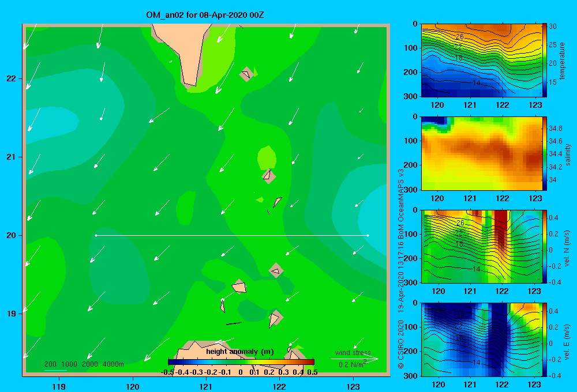Click longitude label 122 under the main map
The width and height of the screenshot is (577, 392).
(279, 386)
